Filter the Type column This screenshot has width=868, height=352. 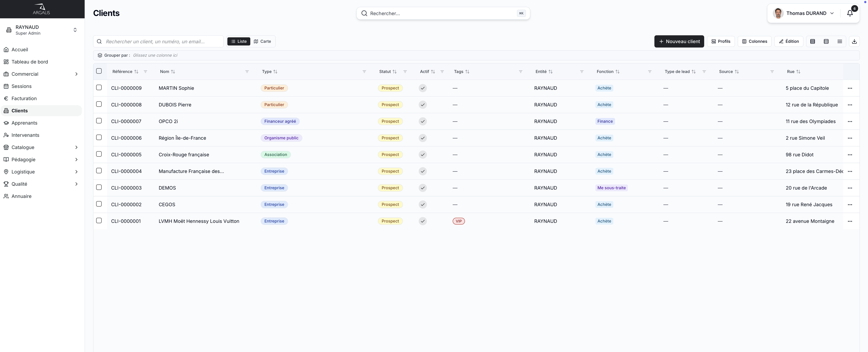pyautogui.click(x=364, y=72)
